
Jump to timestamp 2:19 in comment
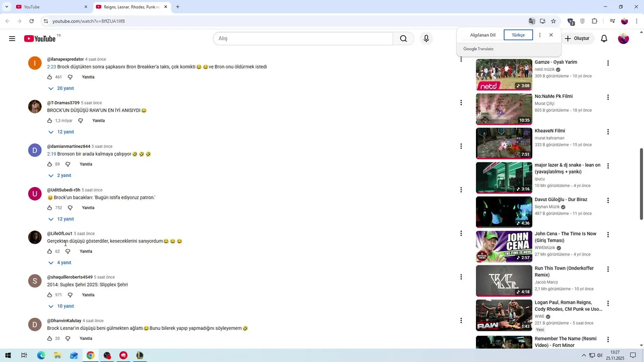click(51, 154)
